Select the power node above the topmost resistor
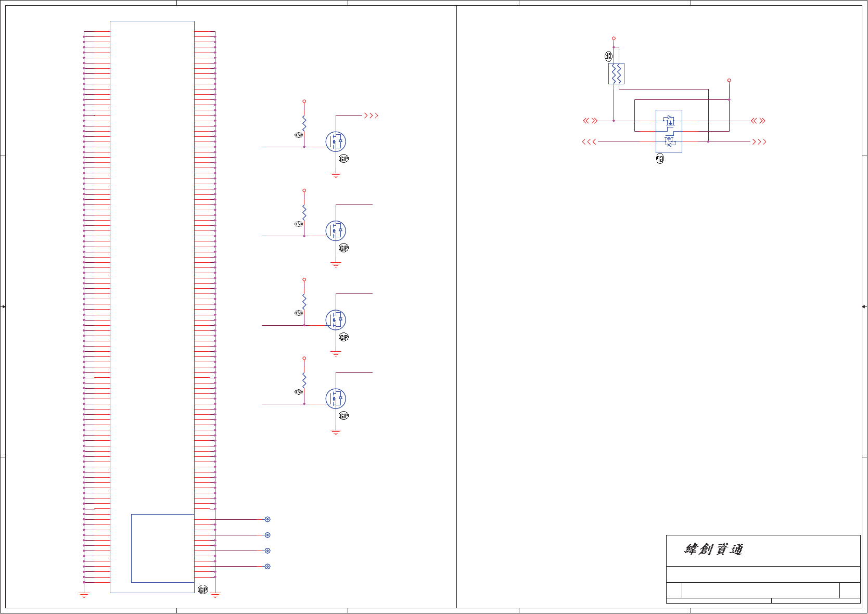 [x=304, y=101]
